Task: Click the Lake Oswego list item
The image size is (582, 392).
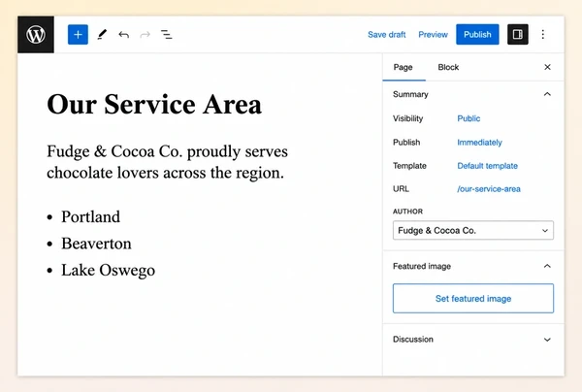Action: [108, 271]
